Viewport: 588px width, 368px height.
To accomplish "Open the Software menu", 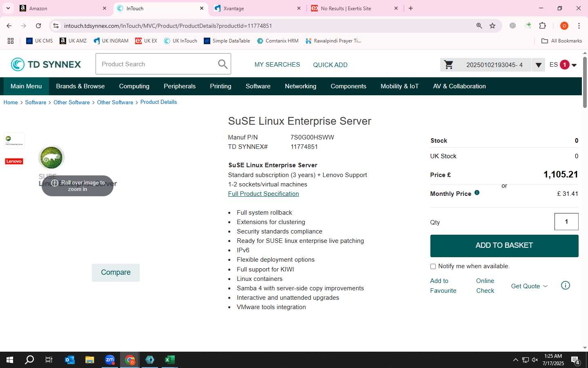I will (258, 86).
